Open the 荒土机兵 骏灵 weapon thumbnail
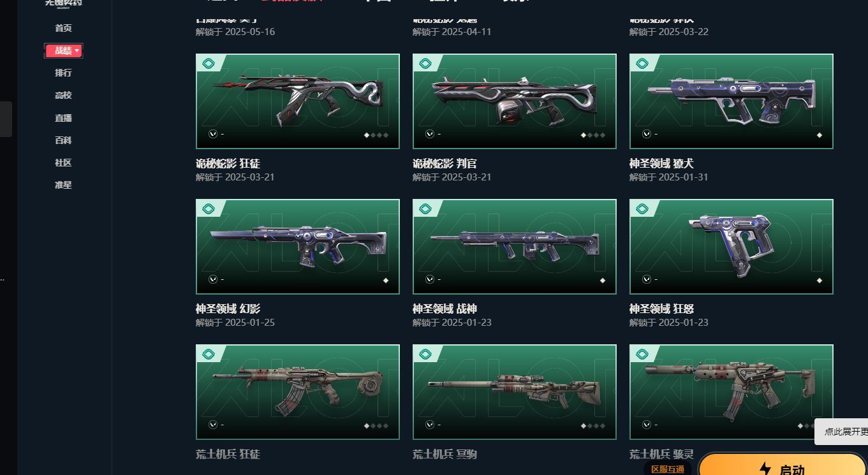 [732, 392]
